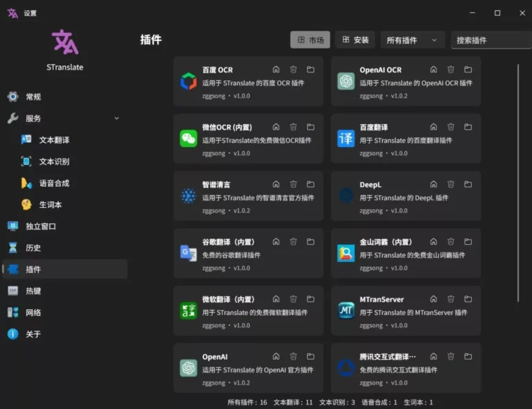Click the home icon on the DeepL card
532x409 pixels.
(x=434, y=184)
